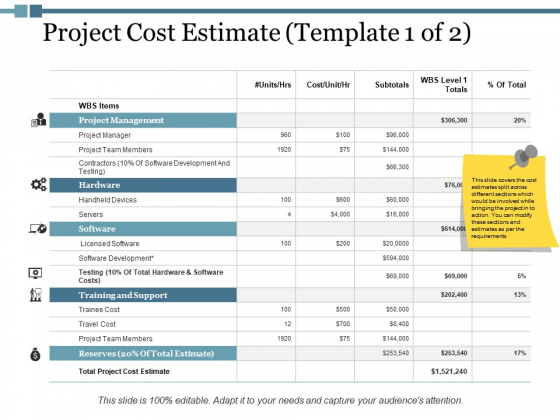Click the software monitor icon
560x420 pixels.
tap(38, 228)
